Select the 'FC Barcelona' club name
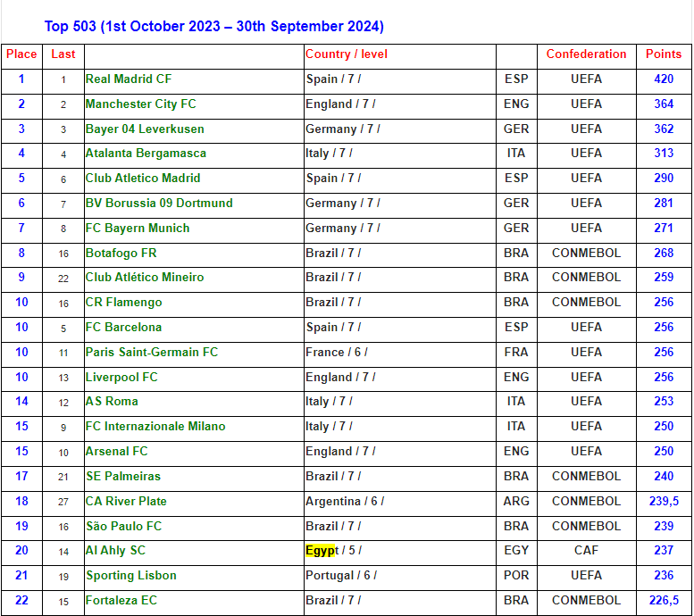Viewport: 694px width, 616px height. pyautogui.click(x=123, y=328)
